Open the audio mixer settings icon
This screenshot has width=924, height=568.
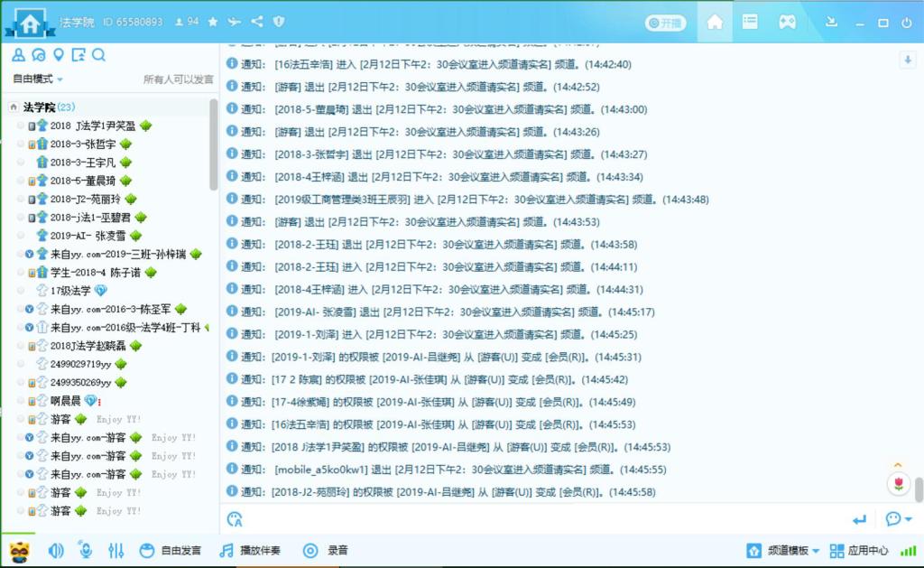(x=115, y=550)
